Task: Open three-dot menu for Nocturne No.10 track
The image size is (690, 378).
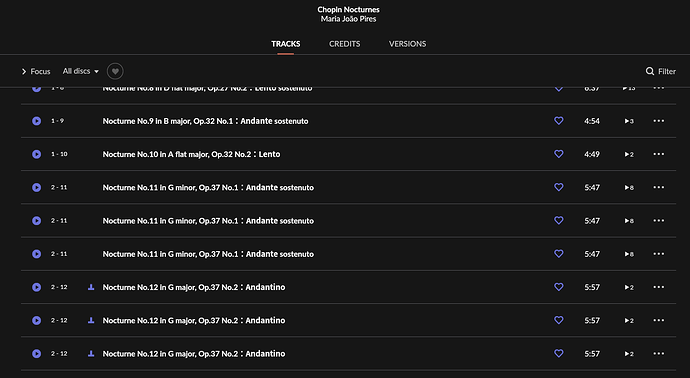Action: coord(658,154)
